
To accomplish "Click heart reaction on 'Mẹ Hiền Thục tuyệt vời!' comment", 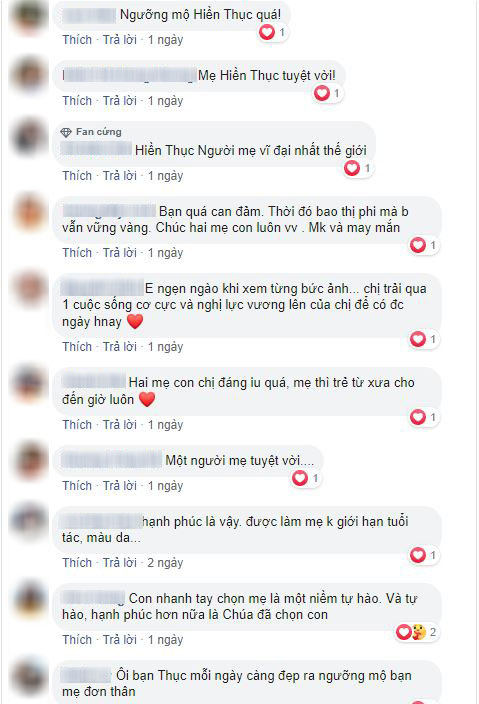I will [322, 93].
